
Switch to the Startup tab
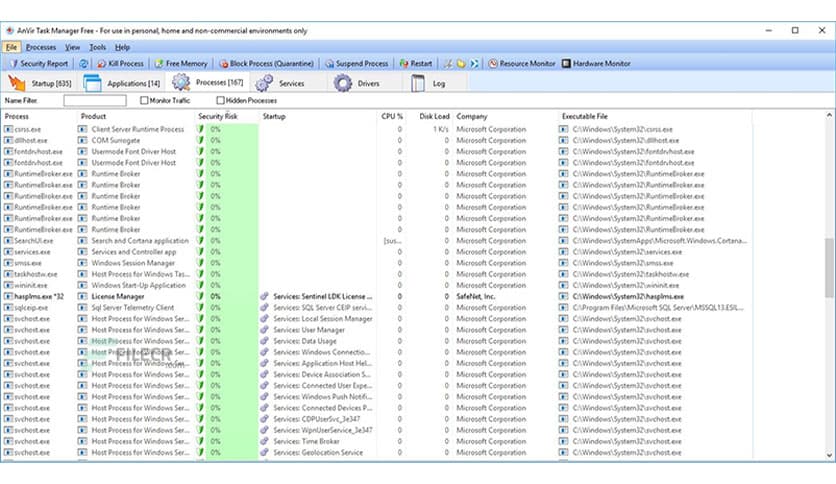[x=40, y=83]
